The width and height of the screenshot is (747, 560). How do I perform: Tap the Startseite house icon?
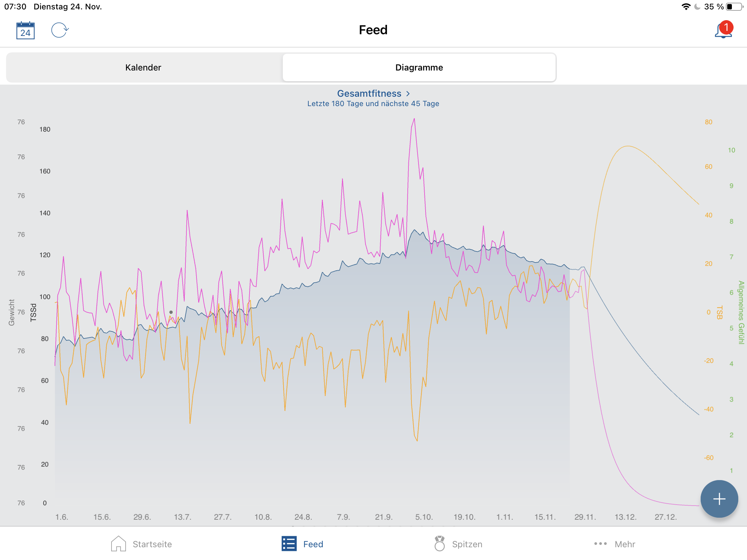click(x=118, y=544)
